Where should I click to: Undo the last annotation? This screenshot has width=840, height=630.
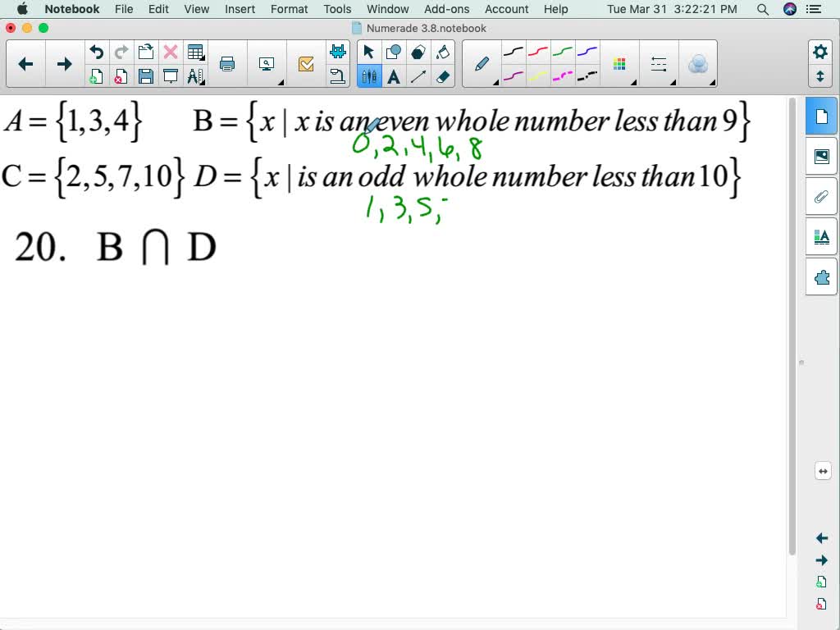click(x=97, y=51)
